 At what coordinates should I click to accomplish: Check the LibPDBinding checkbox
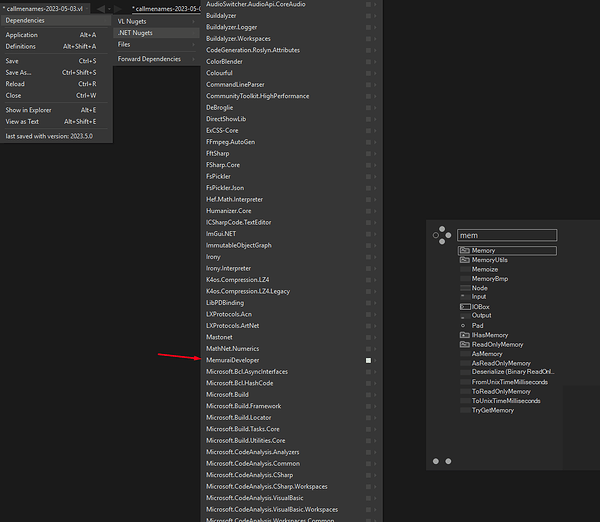tap(368, 303)
